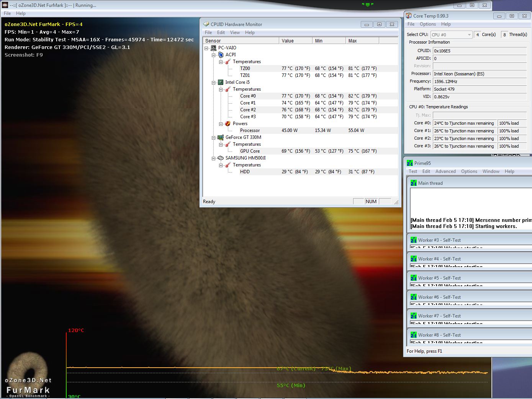This screenshot has width=532, height=399.
Task: Open Prime95 Test menu
Action: pyautogui.click(x=413, y=171)
